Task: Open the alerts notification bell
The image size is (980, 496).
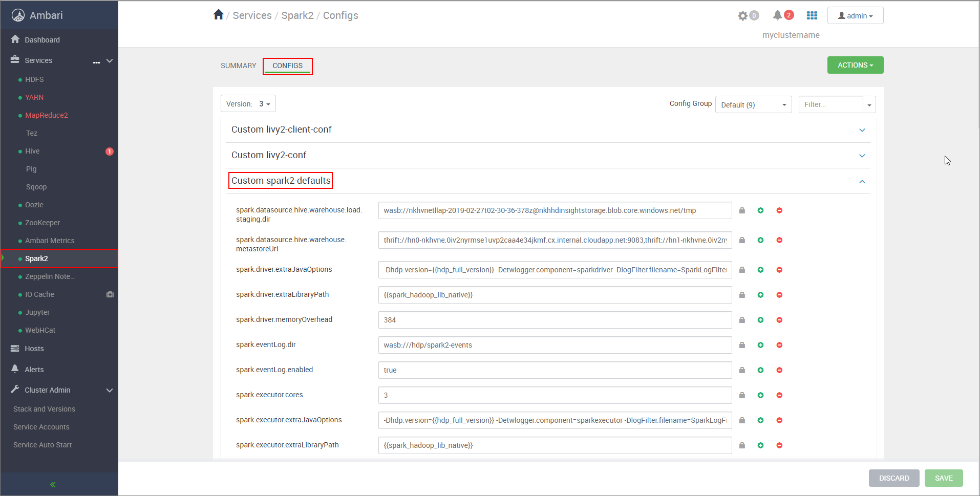Action: click(x=779, y=15)
